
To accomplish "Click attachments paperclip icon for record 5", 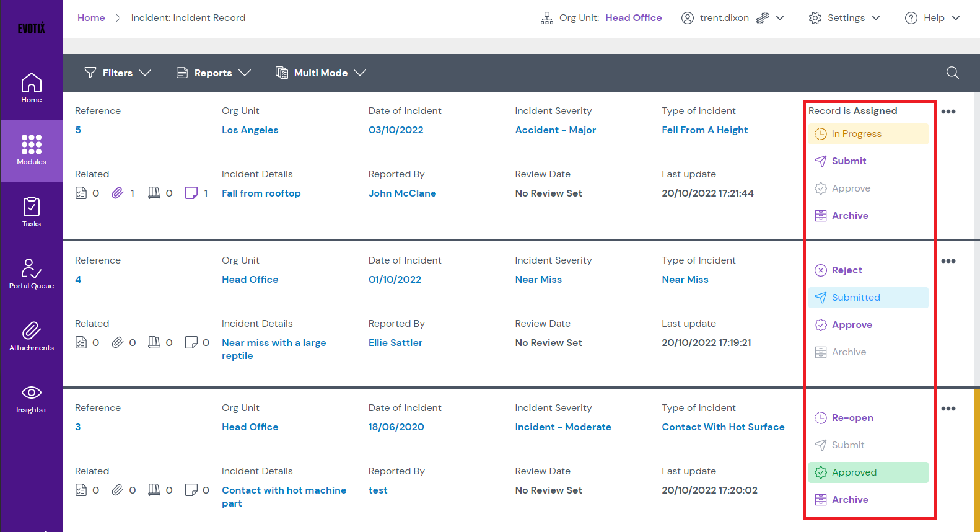I will tap(118, 193).
